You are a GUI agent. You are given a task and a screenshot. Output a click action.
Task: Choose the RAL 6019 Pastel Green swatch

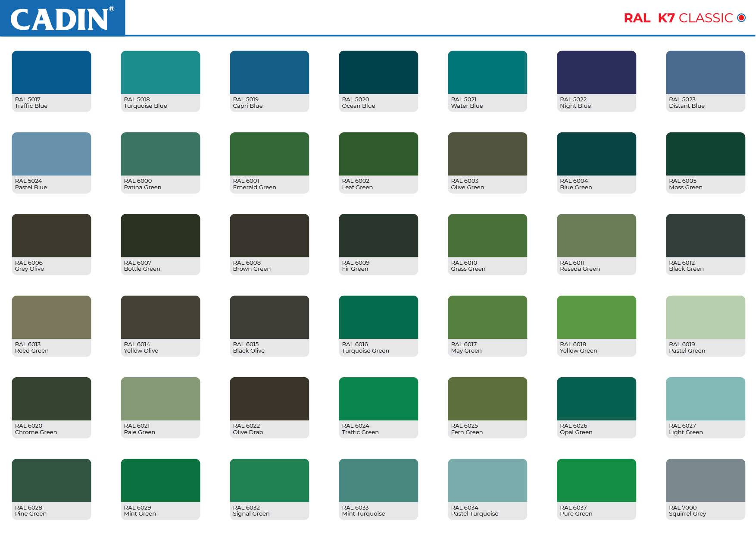click(x=705, y=317)
